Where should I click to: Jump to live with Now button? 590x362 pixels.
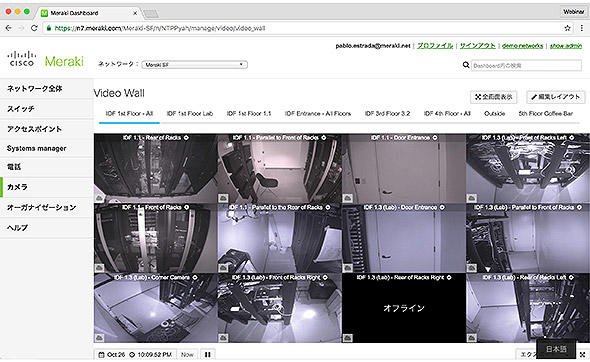tap(187, 354)
